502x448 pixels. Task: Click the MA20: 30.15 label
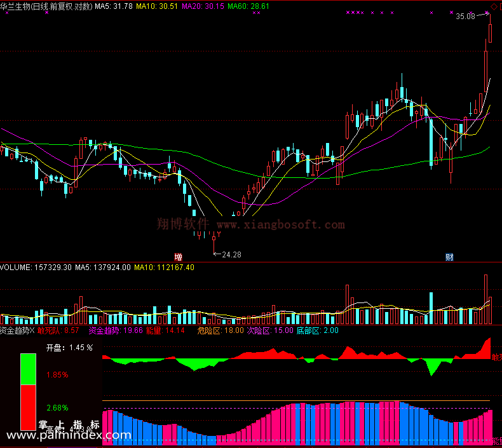[x=203, y=6]
